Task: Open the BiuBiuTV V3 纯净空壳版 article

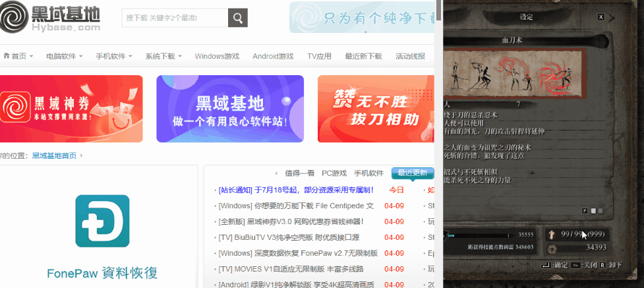Action: point(289,237)
